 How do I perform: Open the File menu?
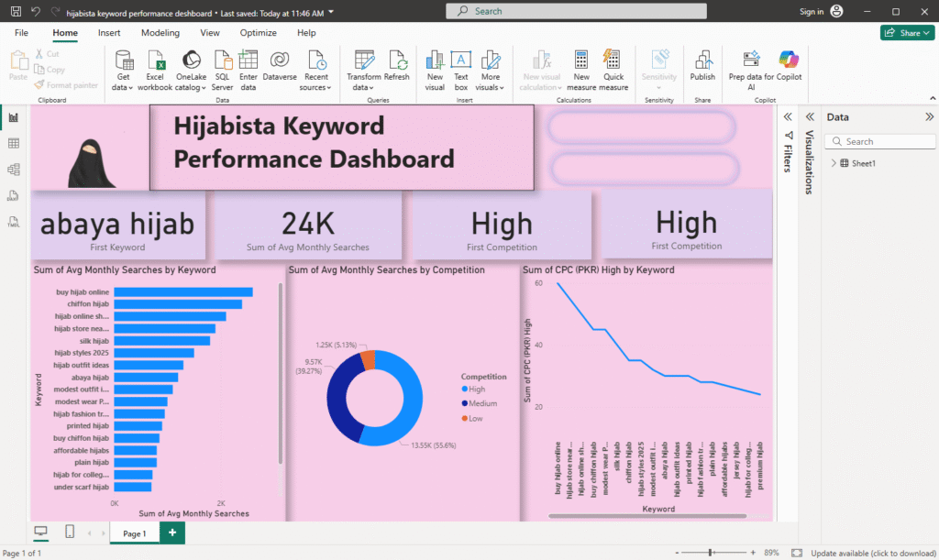pos(21,33)
